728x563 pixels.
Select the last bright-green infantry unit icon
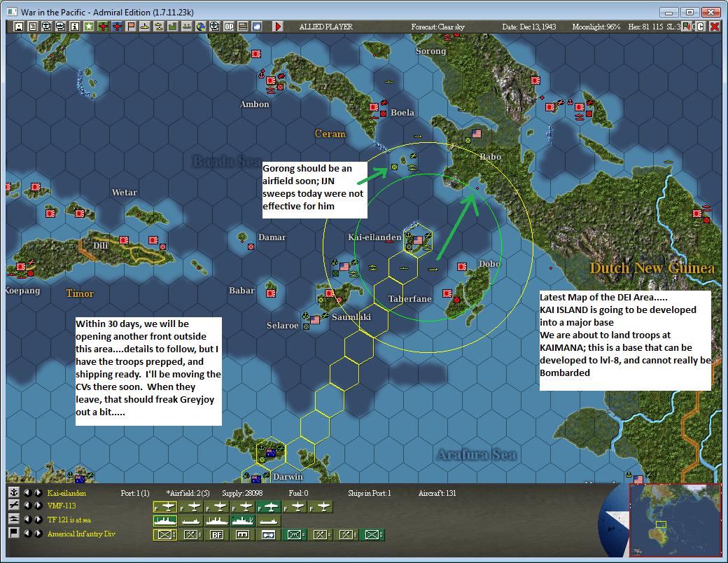373,535
